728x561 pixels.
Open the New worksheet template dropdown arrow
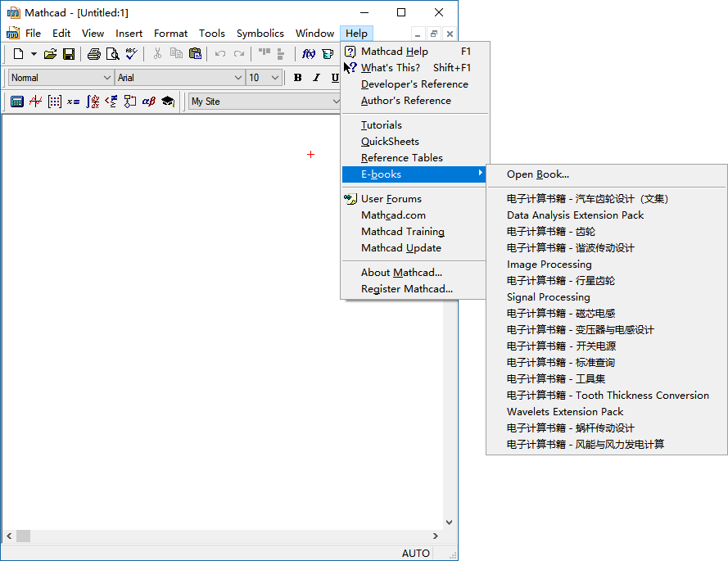pos(34,54)
